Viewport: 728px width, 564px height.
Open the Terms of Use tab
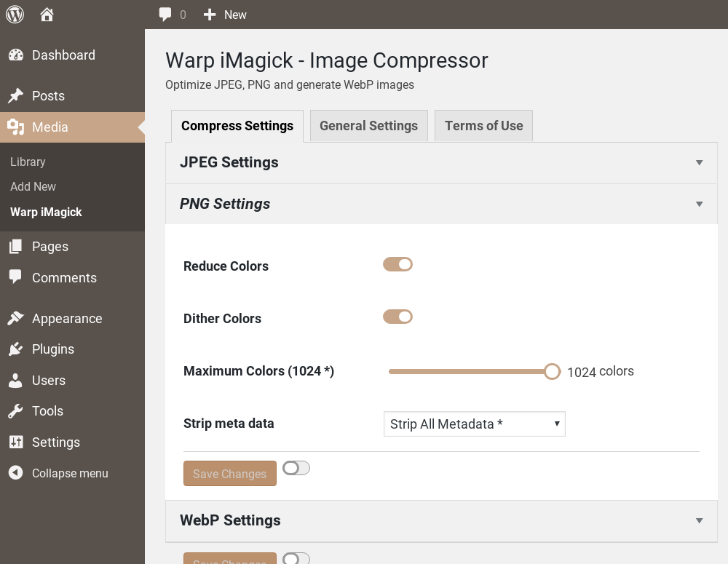tap(483, 126)
